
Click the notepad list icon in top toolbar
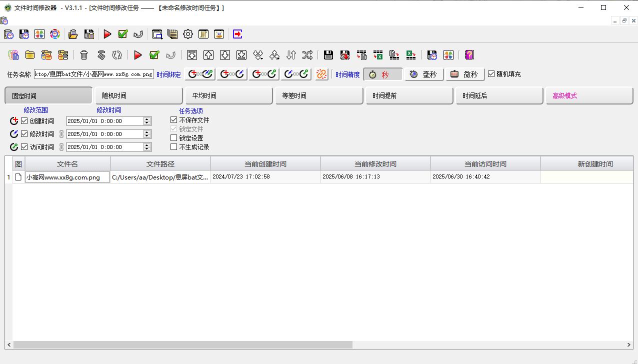[x=172, y=34]
